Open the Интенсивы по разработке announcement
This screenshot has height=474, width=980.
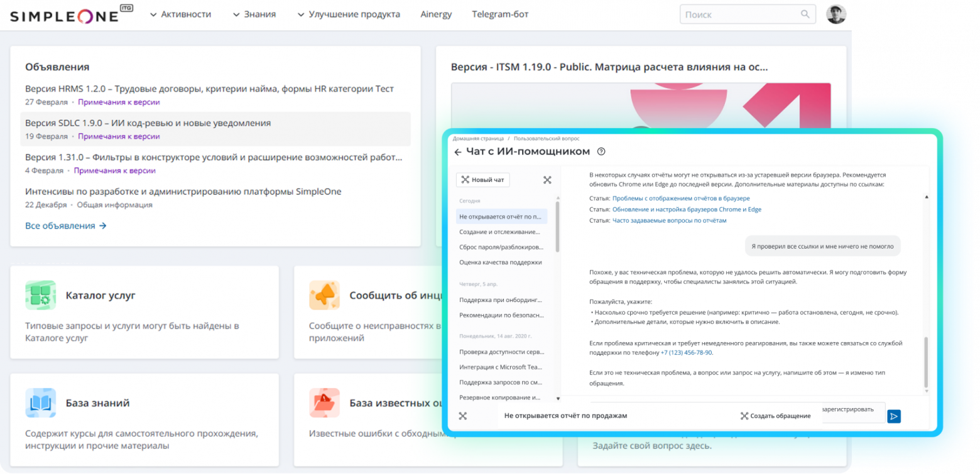(183, 191)
